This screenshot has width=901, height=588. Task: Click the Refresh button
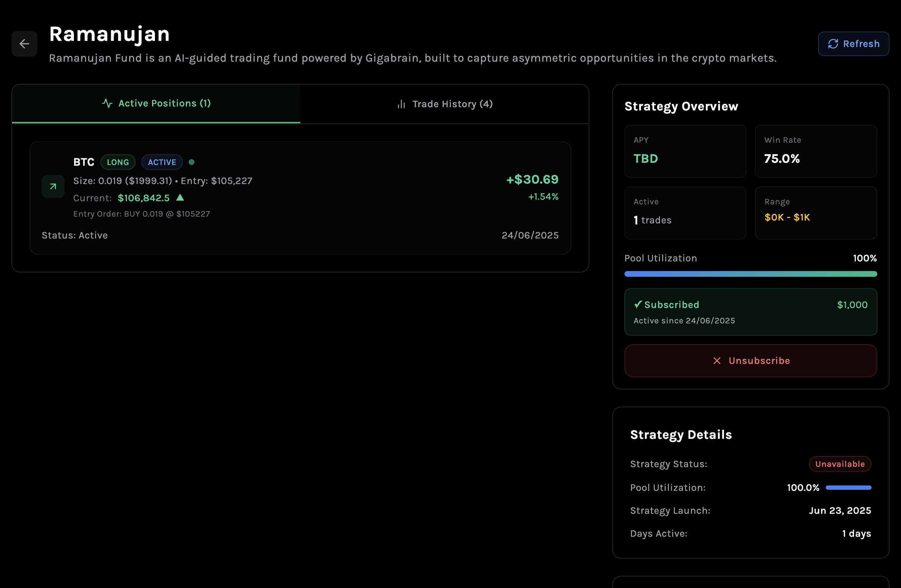coord(853,44)
